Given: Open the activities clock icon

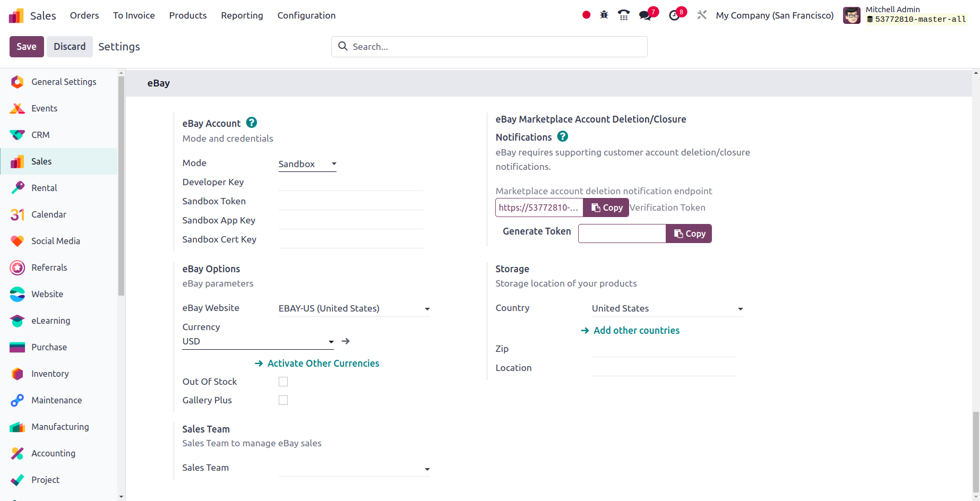Looking at the screenshot, I should (674, 15).
